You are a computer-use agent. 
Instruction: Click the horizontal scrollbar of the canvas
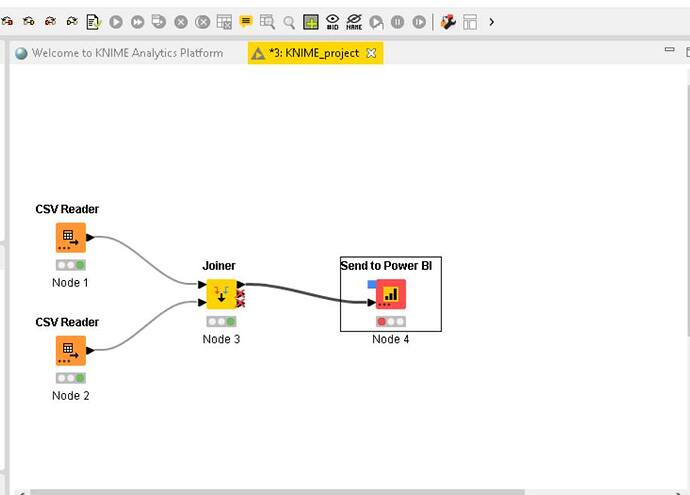(x=277, y=492)
